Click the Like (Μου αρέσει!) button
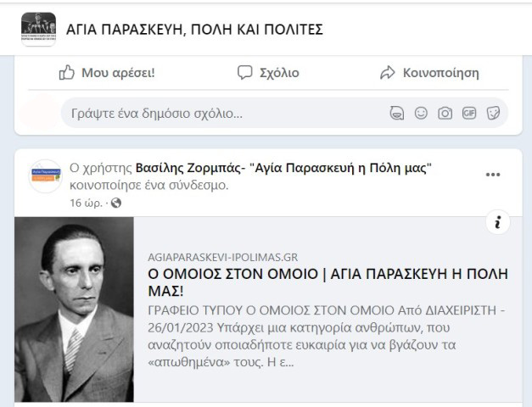The width and height of the screenshot is (532, 407). (106, 73)
